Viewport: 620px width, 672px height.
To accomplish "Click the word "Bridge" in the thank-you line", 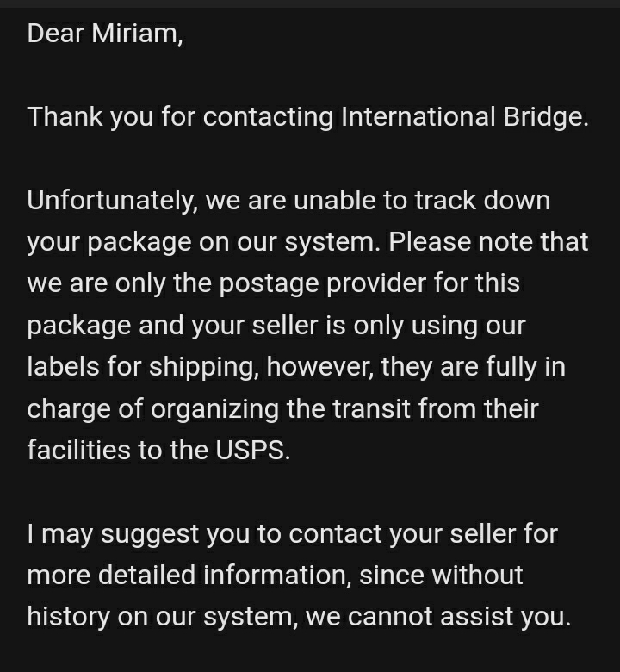I will (544, 117).
